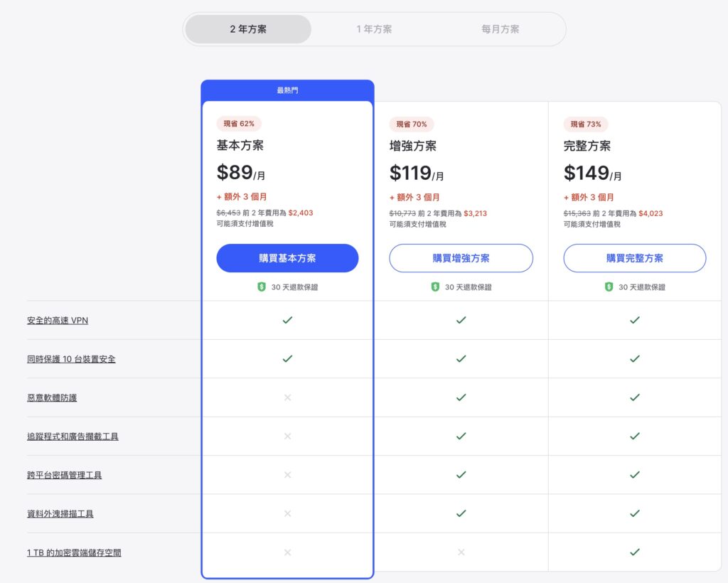728x583 pixels.
Task: Open the 同時保護 10 台裝置安全 link
Action: [x=71, y=359]
